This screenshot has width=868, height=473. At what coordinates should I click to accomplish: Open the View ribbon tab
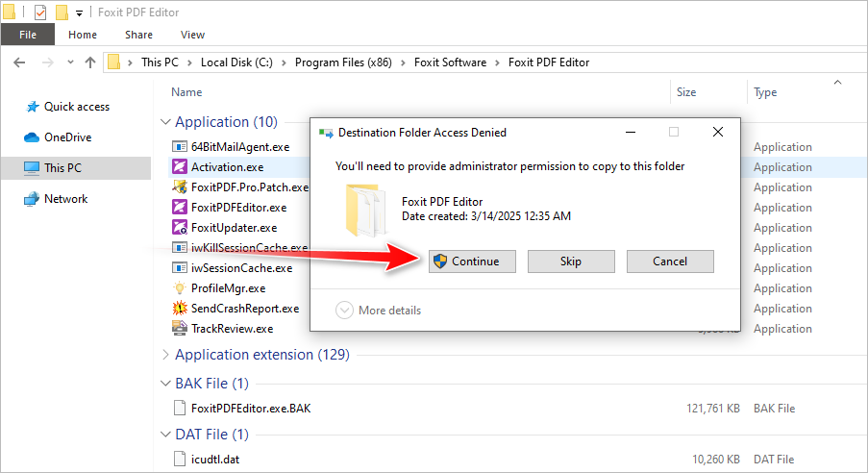tap(192, 35)
